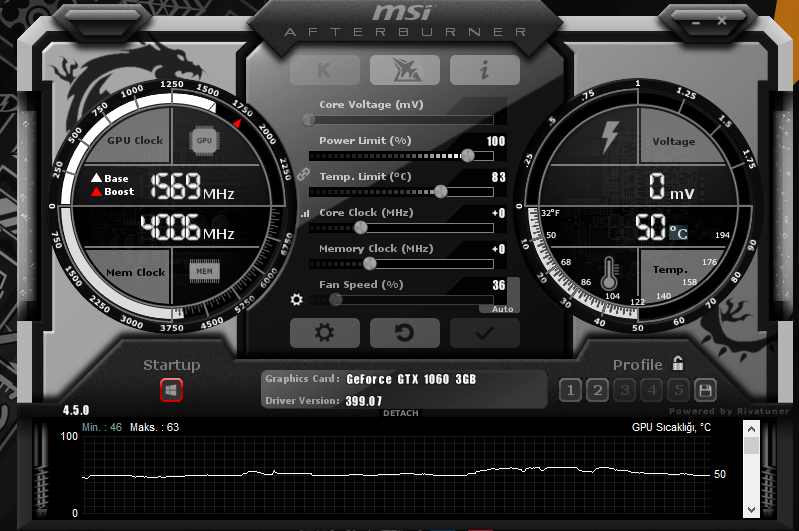Click the 4006 MHz memory clock readout
Screen dimensions: 799x531
click(x=188, y=227)
